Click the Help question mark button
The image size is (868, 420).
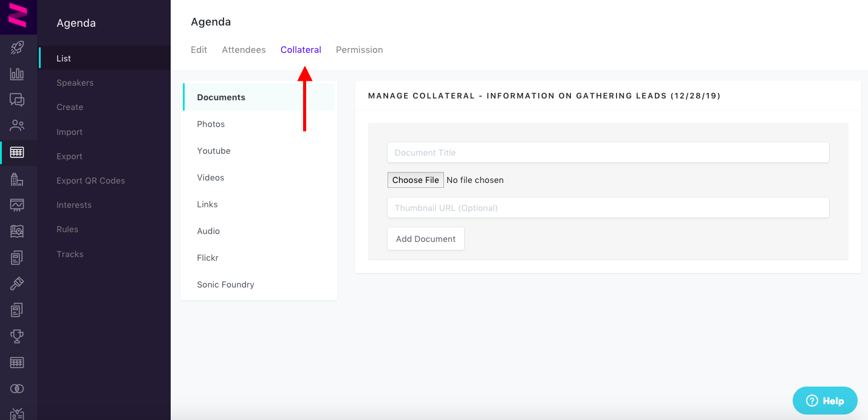click(825, 401)
